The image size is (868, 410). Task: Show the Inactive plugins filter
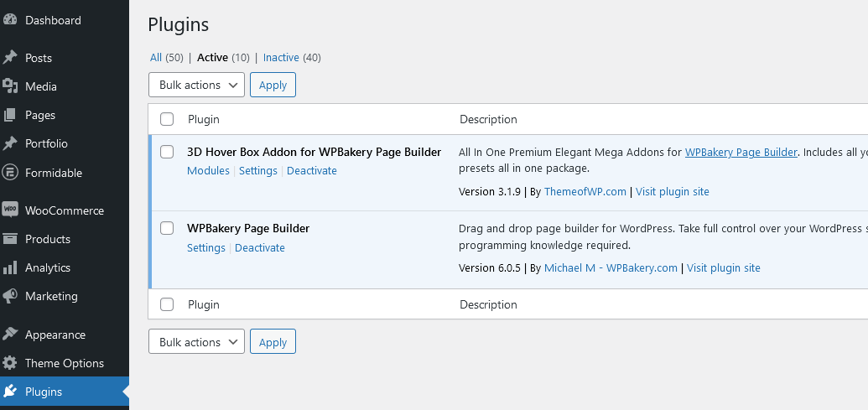point(281,58)
